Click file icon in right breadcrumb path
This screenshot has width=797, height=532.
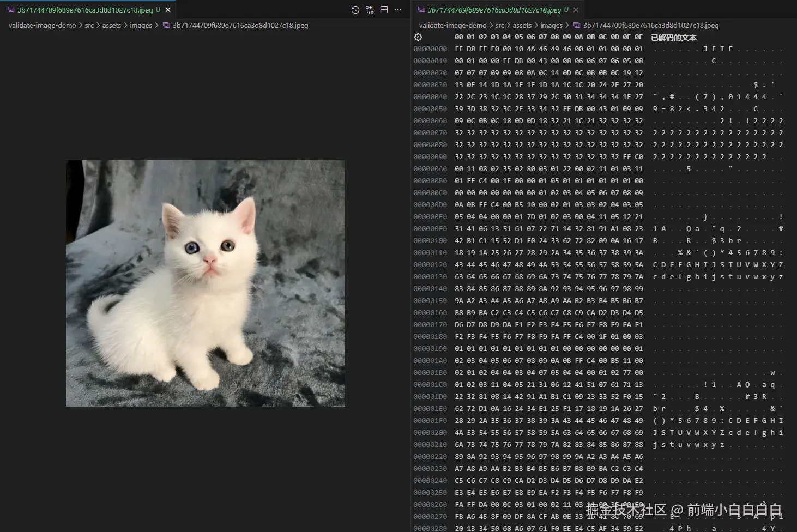point(577,25)
